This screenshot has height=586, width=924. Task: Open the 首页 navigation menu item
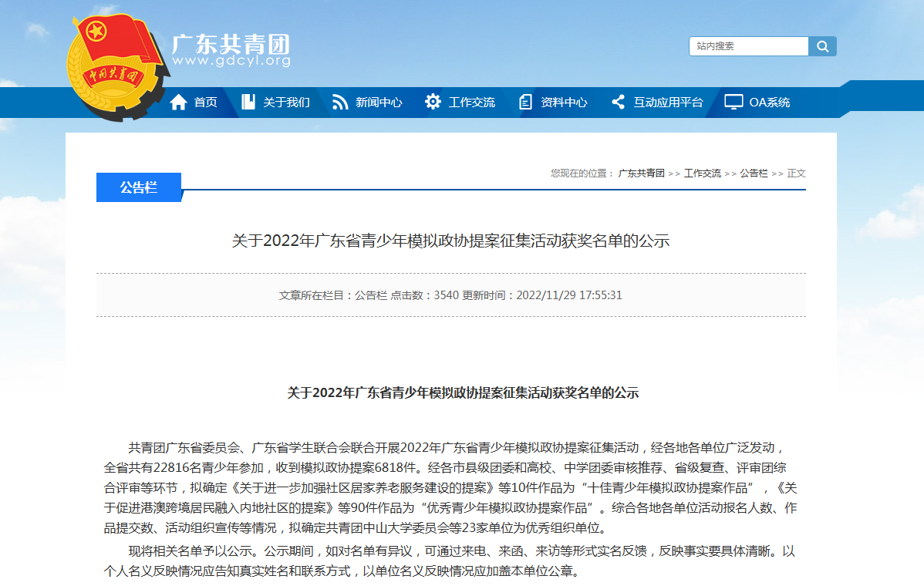[x=205, y=102]
